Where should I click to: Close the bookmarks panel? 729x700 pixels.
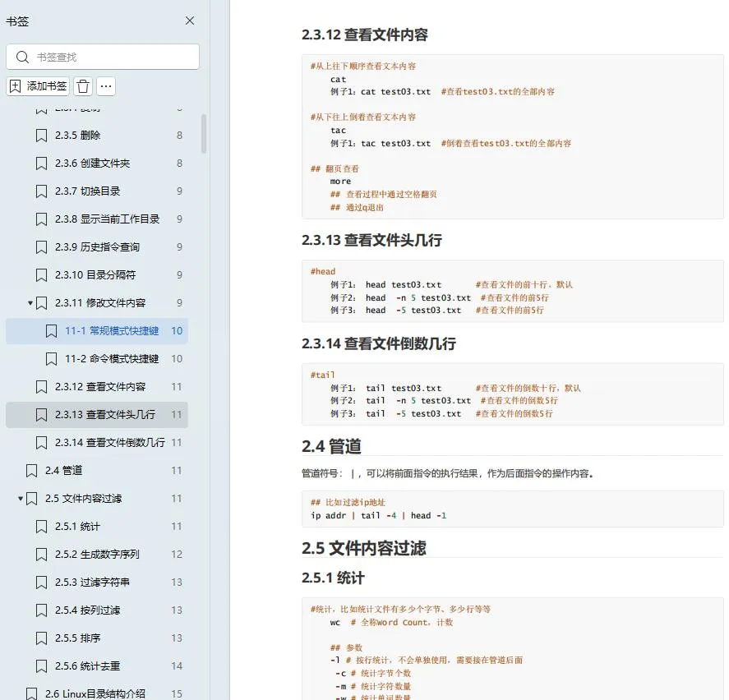[x=190, y=21]
